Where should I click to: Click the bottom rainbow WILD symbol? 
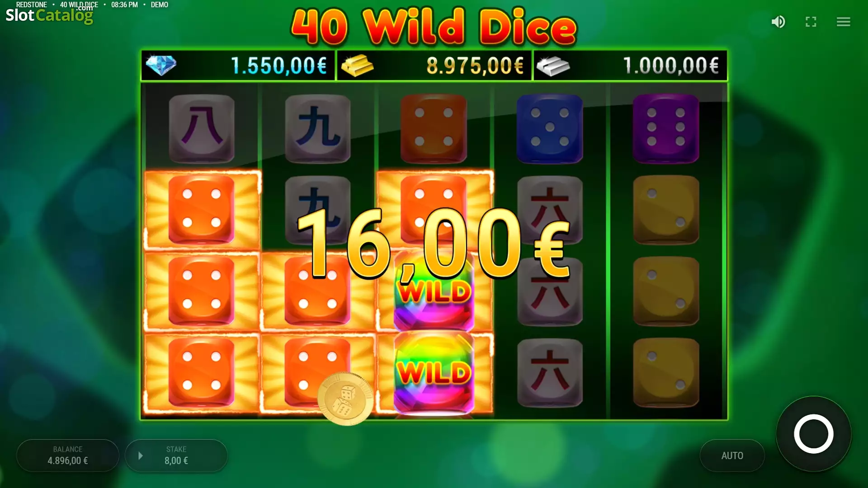tap(434, 373)
